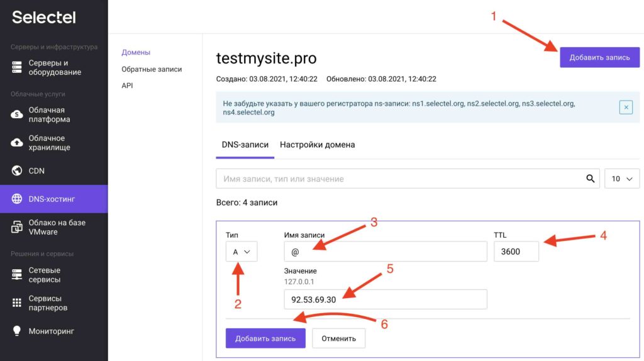The height and width of the screenshot is (361, 644).
Task: Switch to DNS-записи tab
Action: [245, 145]
